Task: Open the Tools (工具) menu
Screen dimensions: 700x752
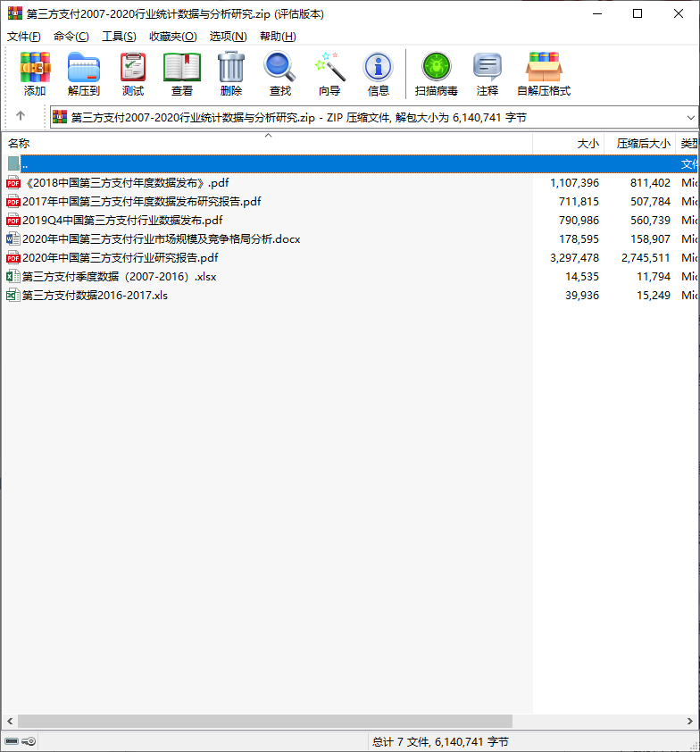Action: [x=119, y=37]
